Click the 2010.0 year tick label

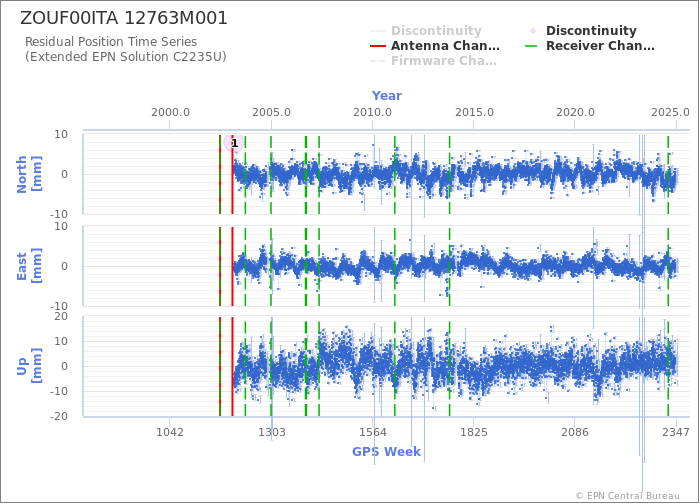pyautogui.click(x=373, y=112)
